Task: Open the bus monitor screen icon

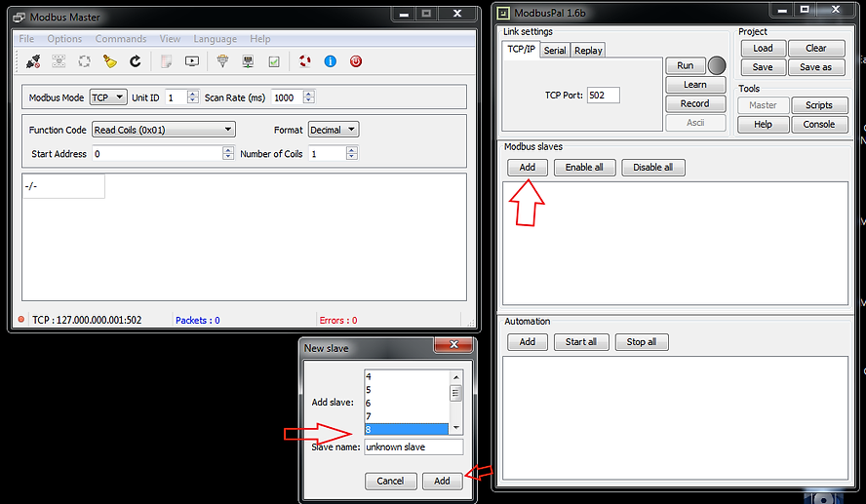Action: point(192,61)
